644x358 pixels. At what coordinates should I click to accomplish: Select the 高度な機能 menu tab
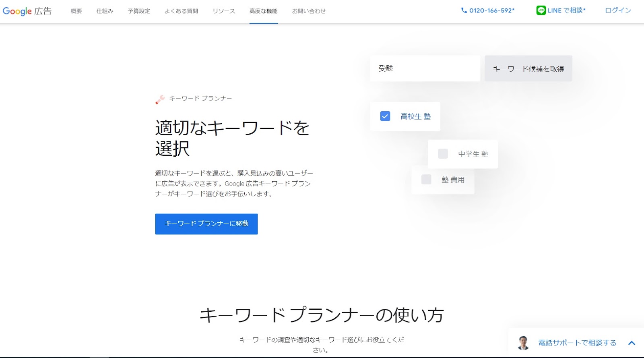point(263,11)
